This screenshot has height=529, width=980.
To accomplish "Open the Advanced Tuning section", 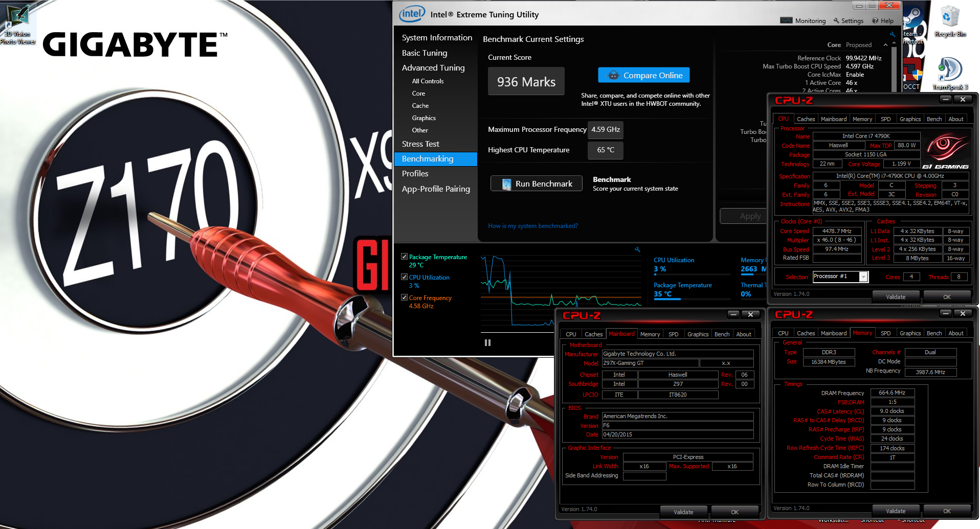I will [x=433, y=67].
